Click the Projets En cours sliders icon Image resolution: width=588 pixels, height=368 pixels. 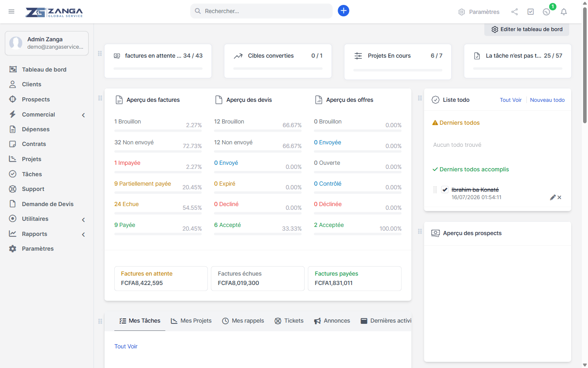tap(358, 56)
